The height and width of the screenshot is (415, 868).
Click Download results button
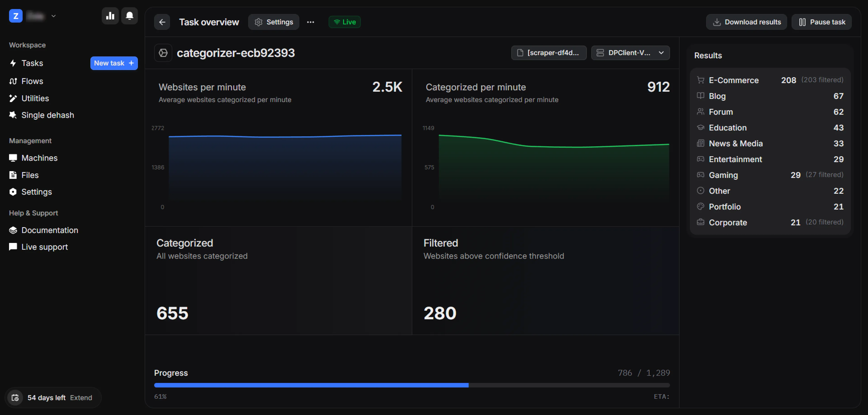[746, 22]
